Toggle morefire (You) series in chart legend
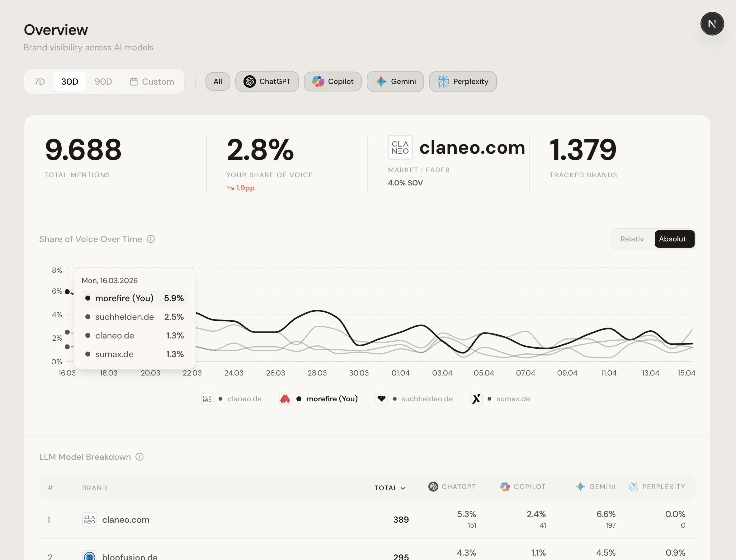 (318, 399)
